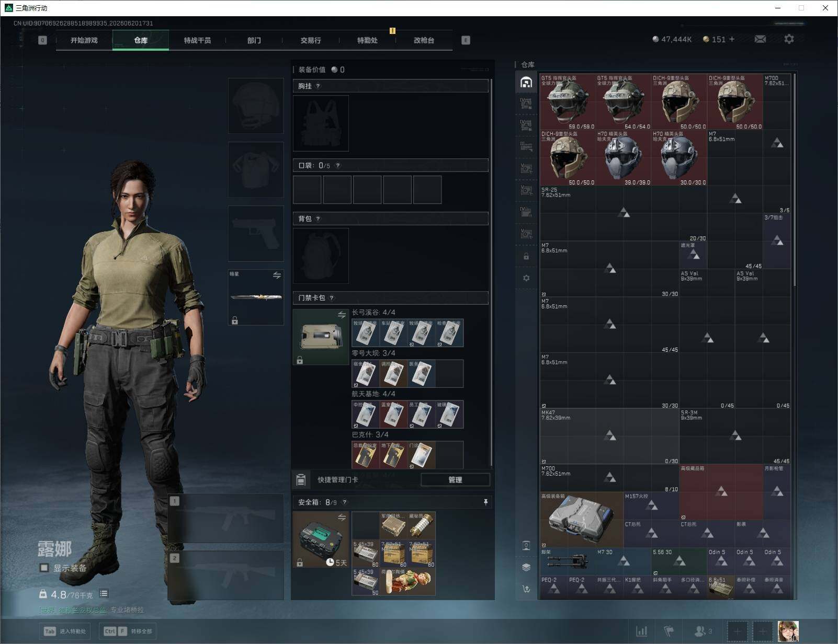Switch to 特战干员 tab
The image size is (838, 644).
(x=197, y=40)
